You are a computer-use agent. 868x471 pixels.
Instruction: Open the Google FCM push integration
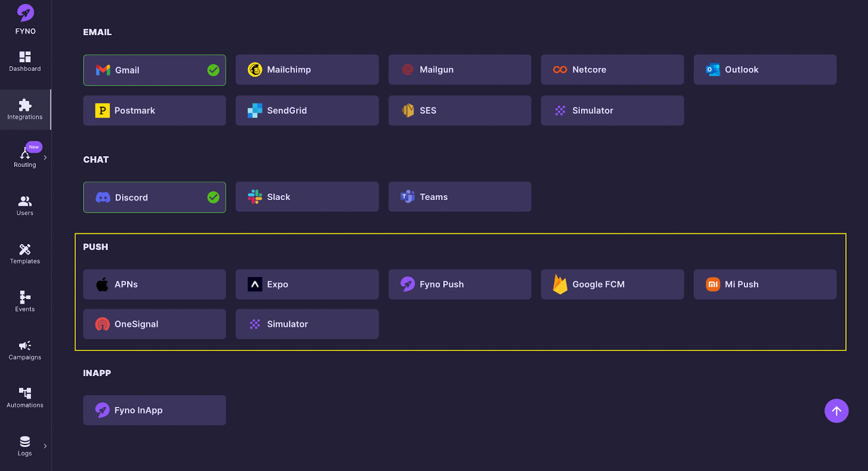pyautogui.click(x=612, y=285)
